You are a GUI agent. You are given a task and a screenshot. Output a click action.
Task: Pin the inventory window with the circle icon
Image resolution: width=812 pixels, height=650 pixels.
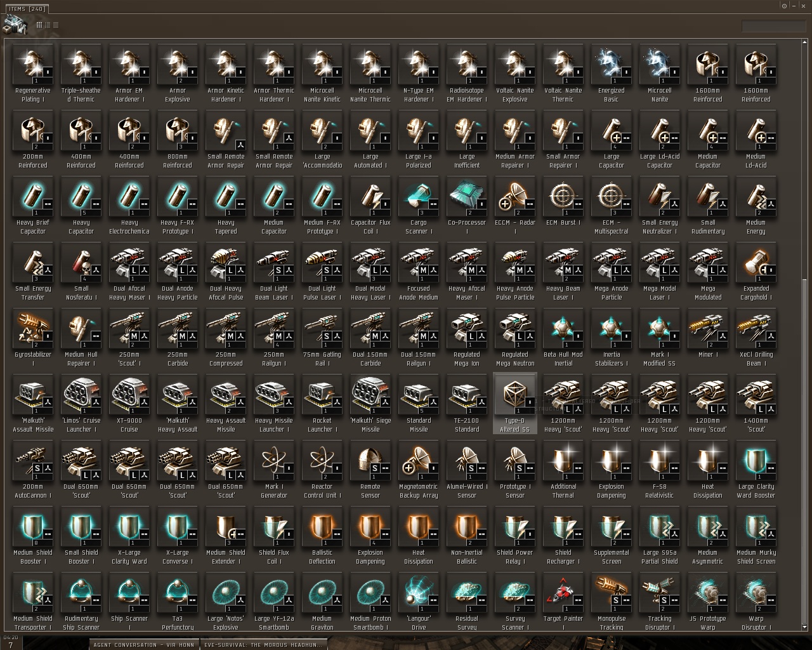coord(785,6)
